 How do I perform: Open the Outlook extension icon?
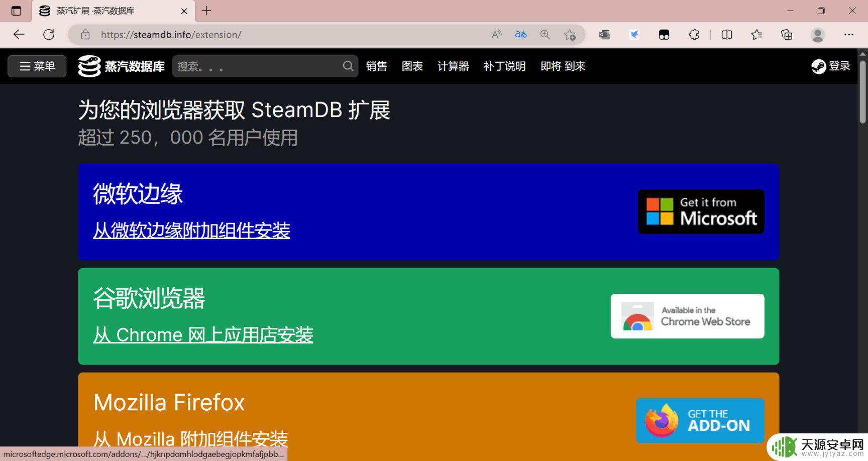[604, 35]
